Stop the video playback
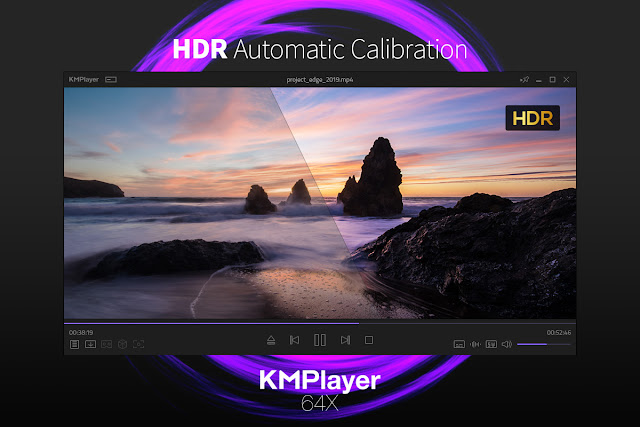This screenshot has height=427, width=640. [x=369, y=340]
